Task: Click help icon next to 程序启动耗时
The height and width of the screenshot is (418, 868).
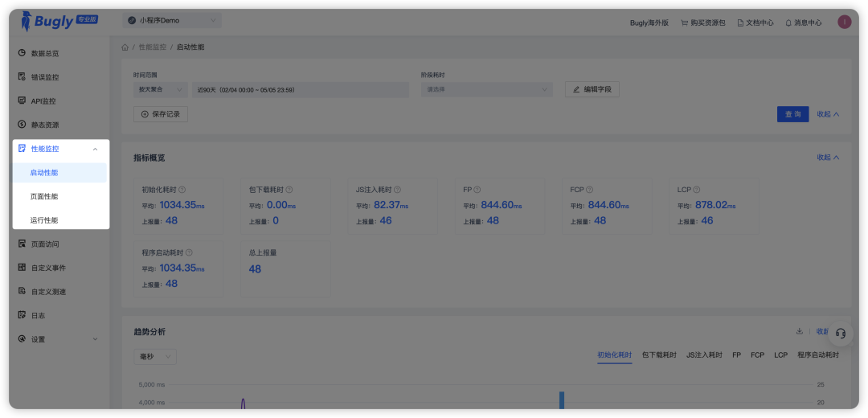Action: click(189, 252)
